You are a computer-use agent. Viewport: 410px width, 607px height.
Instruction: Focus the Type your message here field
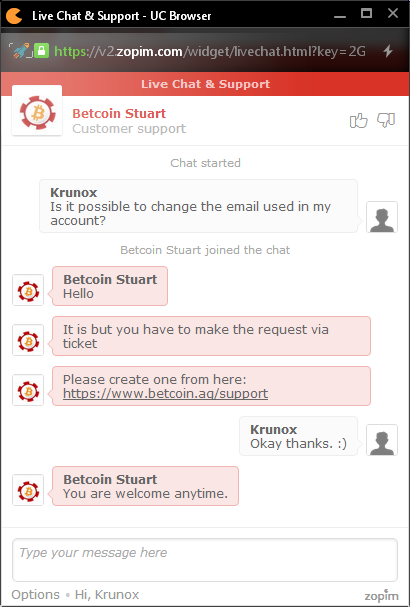[x=205, y=560]
